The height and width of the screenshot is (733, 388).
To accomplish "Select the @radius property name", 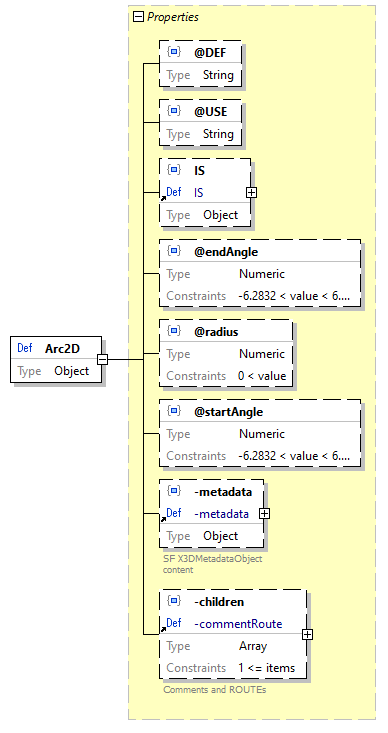I will click(216, 332).
